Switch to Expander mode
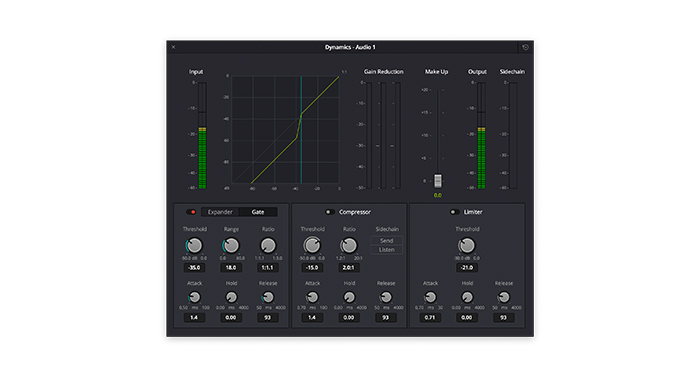Image resolution: width=700 pixels, height=380 pixels. pos(220,212)
